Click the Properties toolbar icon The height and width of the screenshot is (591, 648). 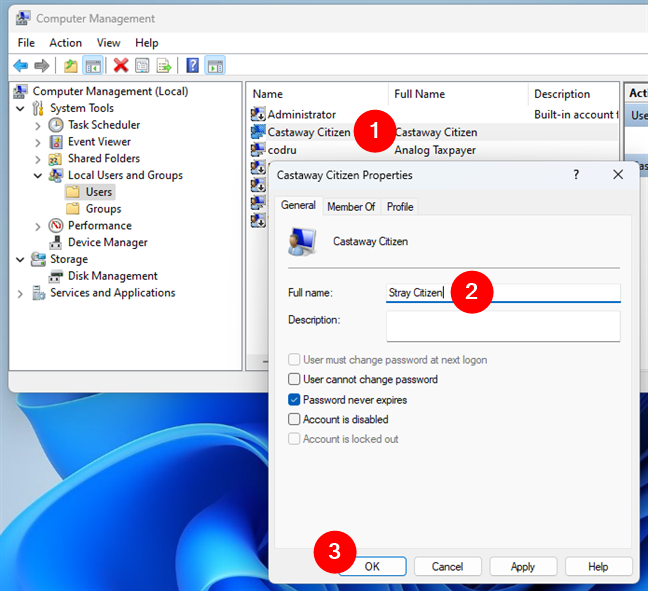pyautogui.click(x=142, y=65)
